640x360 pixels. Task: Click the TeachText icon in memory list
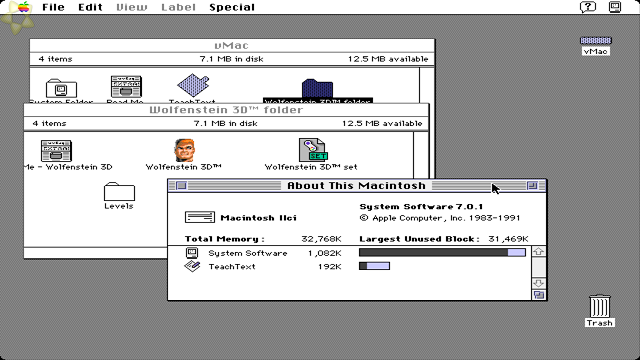[x=192, y=267]
